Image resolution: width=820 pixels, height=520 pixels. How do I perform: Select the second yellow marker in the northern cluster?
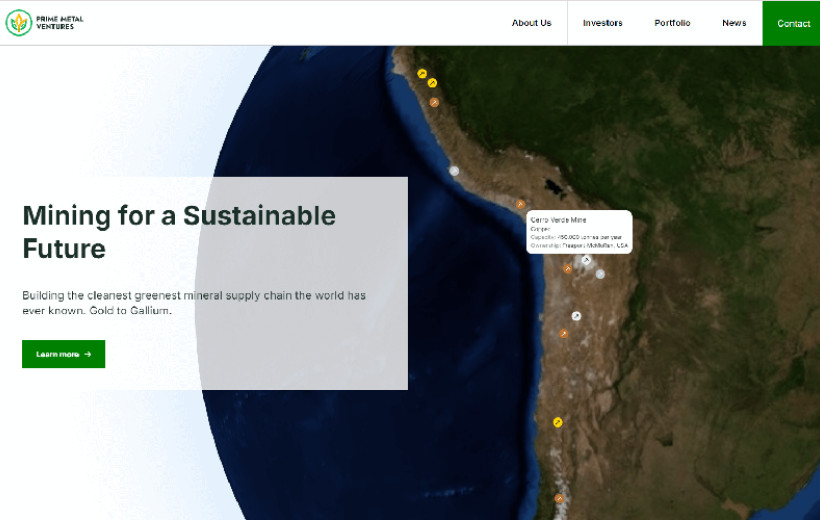tap(432, 83)
